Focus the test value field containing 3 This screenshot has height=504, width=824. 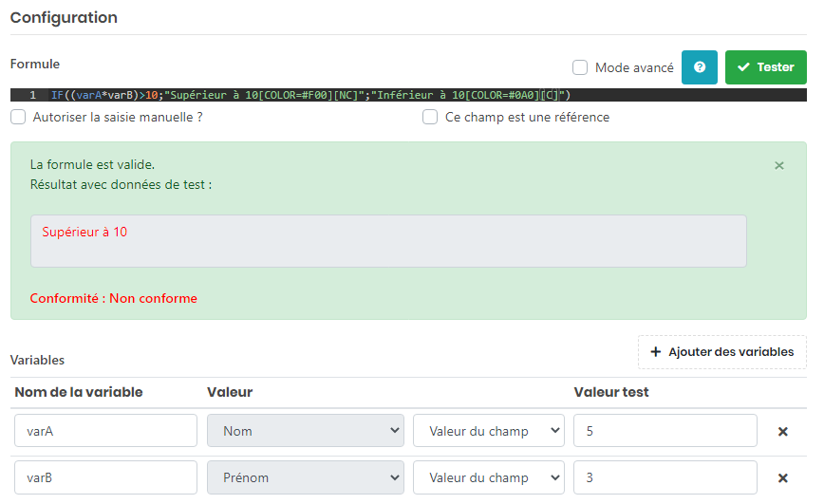(x=665, y=477)
